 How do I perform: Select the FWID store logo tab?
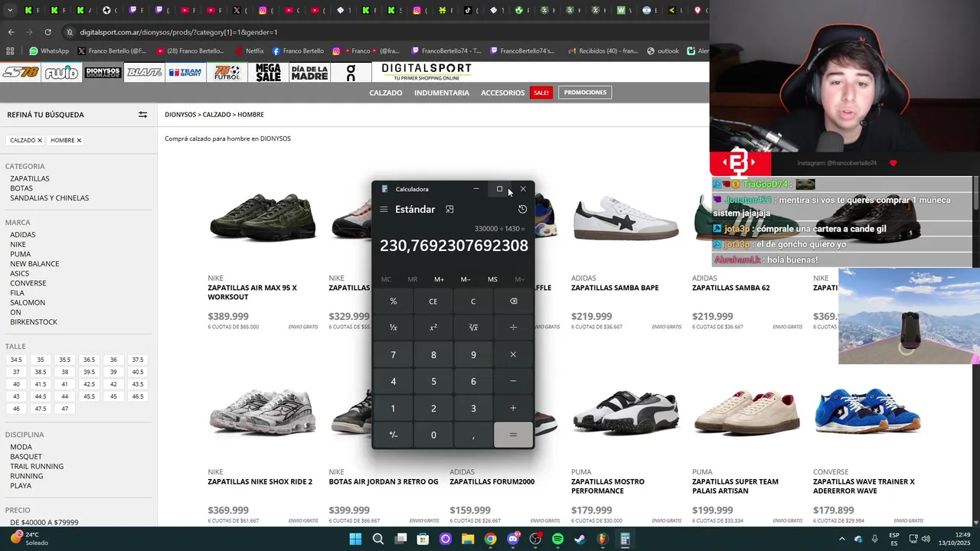point(61,73)
